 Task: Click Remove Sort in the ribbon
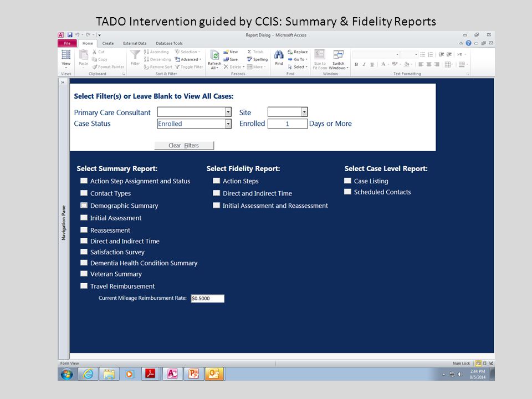pyautogui.click(x=158, y=67)
